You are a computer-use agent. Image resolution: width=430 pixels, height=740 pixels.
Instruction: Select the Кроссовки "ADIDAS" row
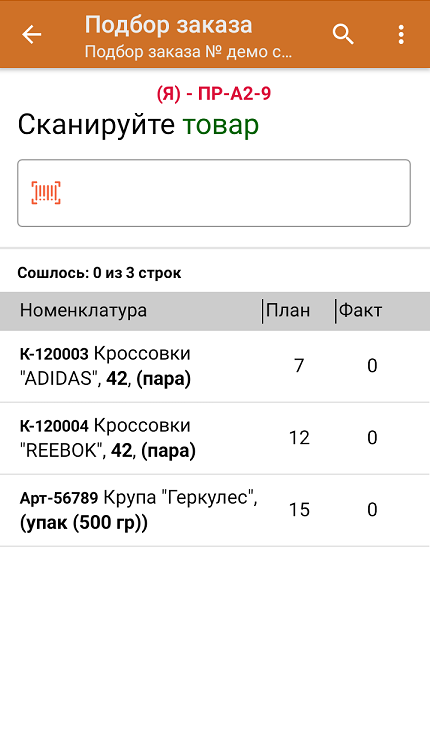[215, 366]
